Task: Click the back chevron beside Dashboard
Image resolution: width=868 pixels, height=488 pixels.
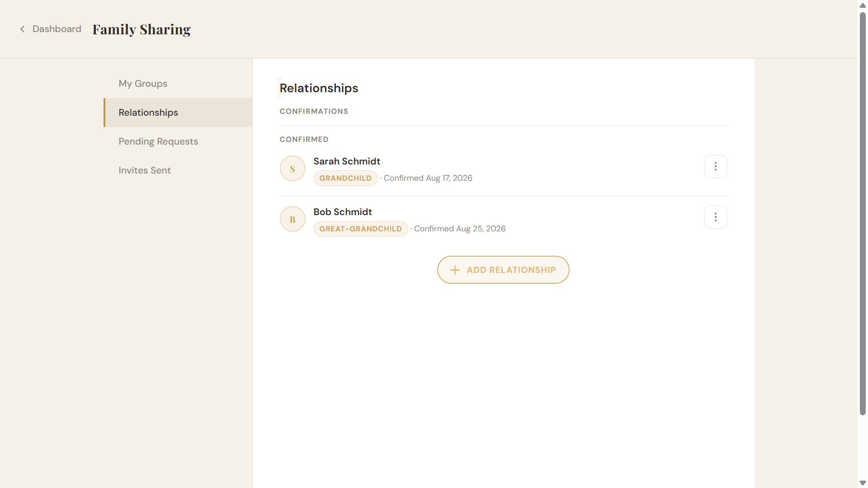Action: click(22, 29)
